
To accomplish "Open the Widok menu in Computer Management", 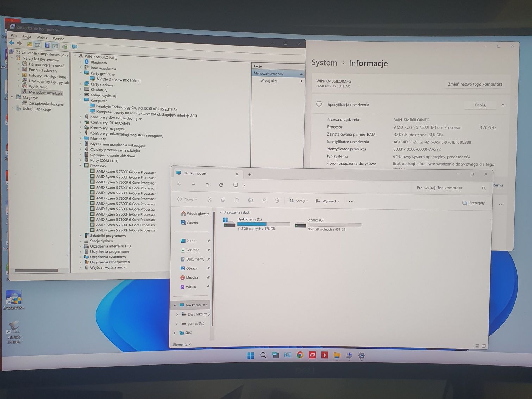I will [x=42, y=37].
